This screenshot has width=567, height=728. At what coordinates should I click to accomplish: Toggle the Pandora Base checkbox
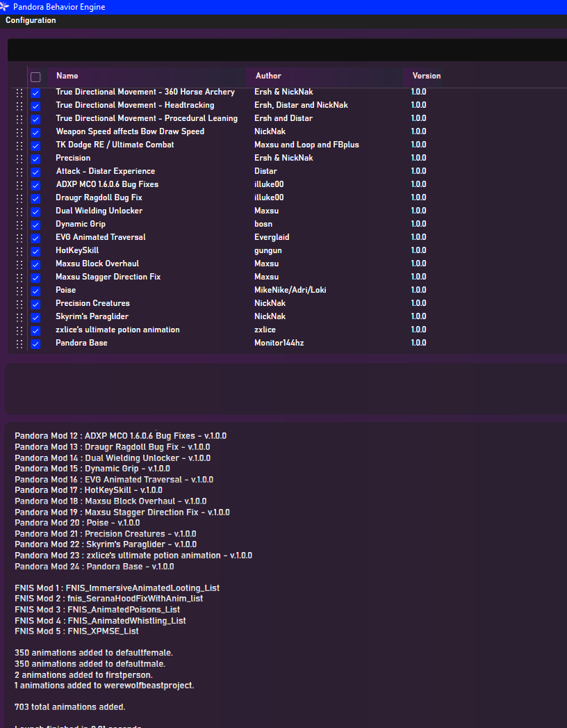pos(35,344)
